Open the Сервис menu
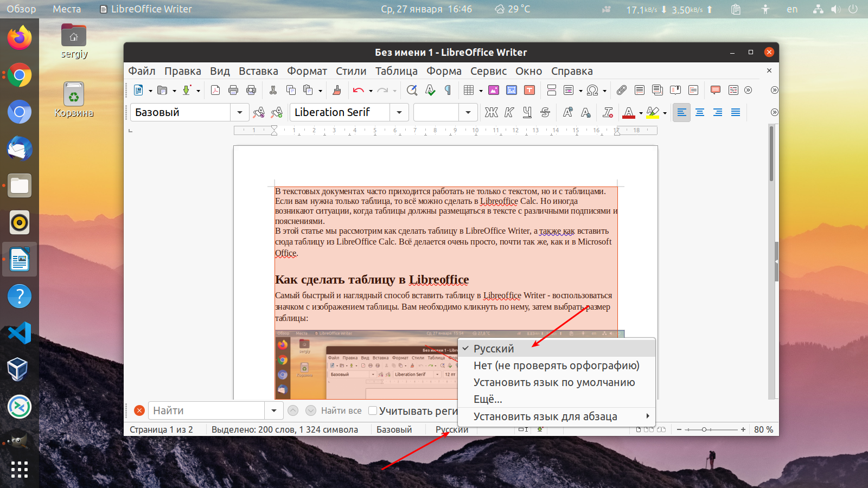 pos(488,71)
